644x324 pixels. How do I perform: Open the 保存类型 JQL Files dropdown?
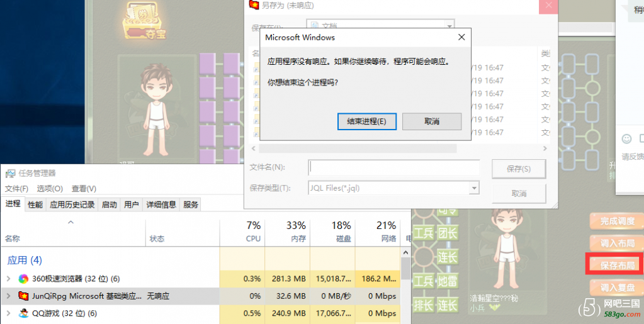click(x=473, y=187)
